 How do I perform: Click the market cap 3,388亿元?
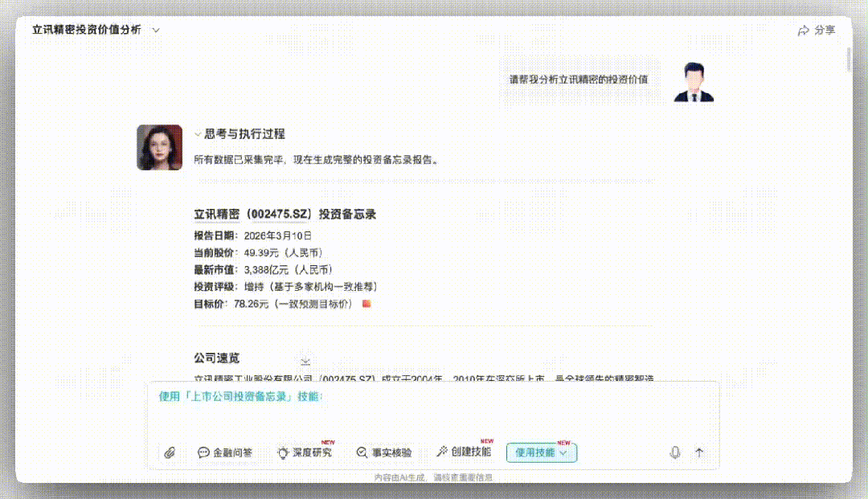click(x=266, y=270)
